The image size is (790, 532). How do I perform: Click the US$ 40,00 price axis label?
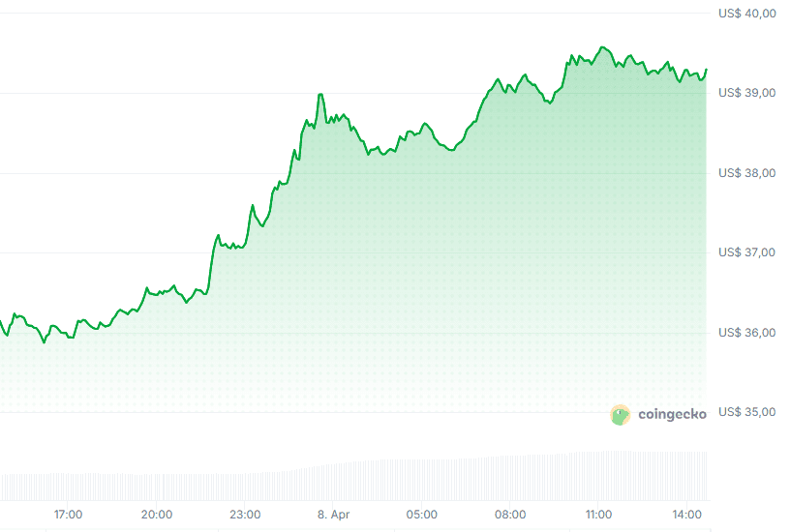746,14
